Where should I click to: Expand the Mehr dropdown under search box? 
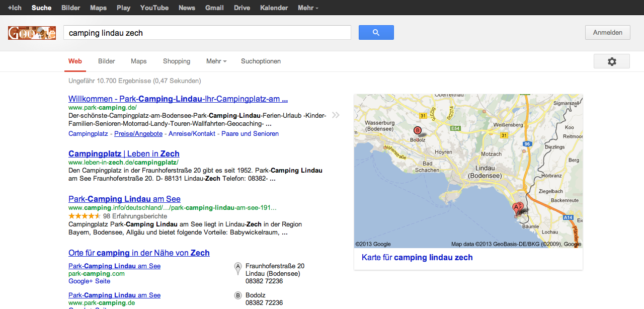pos(216,61)
